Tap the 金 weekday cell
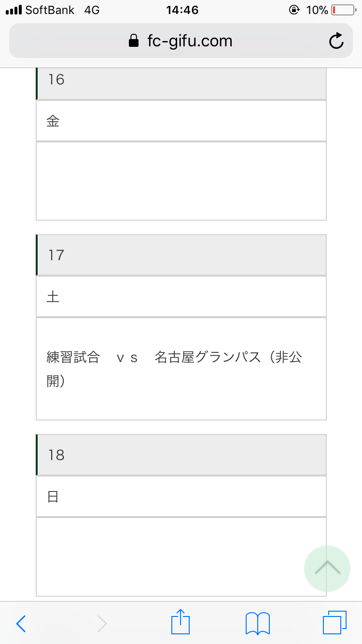The width and height of the screenshot is (362, 644). [x=181, y=121]
